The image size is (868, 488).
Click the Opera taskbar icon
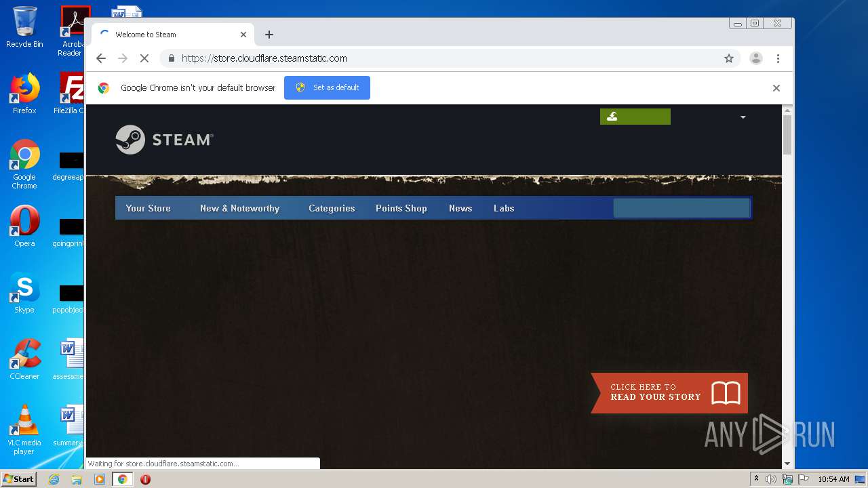point(145,479)
